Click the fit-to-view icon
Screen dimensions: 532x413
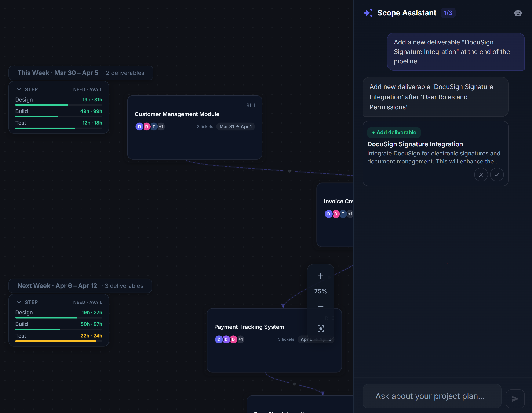(x=320, y=329)
